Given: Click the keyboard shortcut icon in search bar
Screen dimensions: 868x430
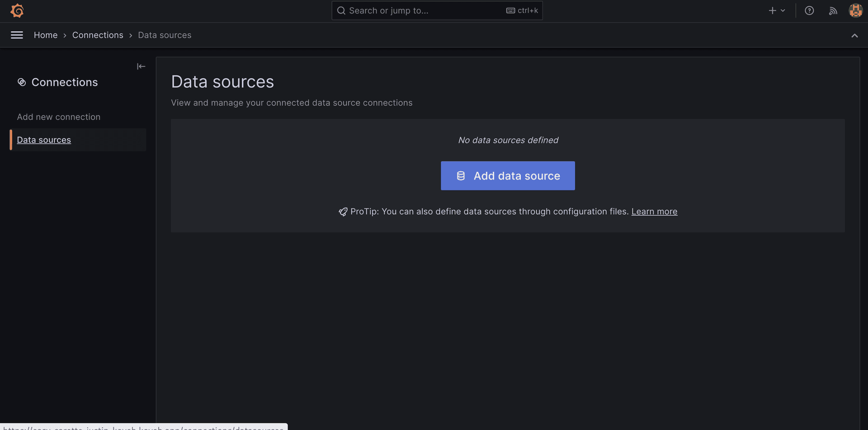Looking at the screenshot, I should (510, 10).
